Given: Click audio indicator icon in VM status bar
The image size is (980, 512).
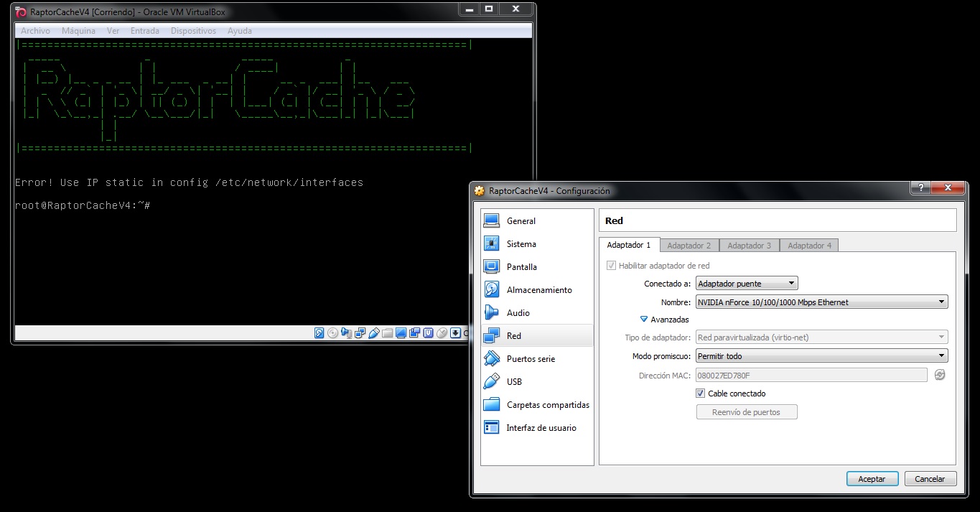Looking at the screenshot, I should coord(346,333).
